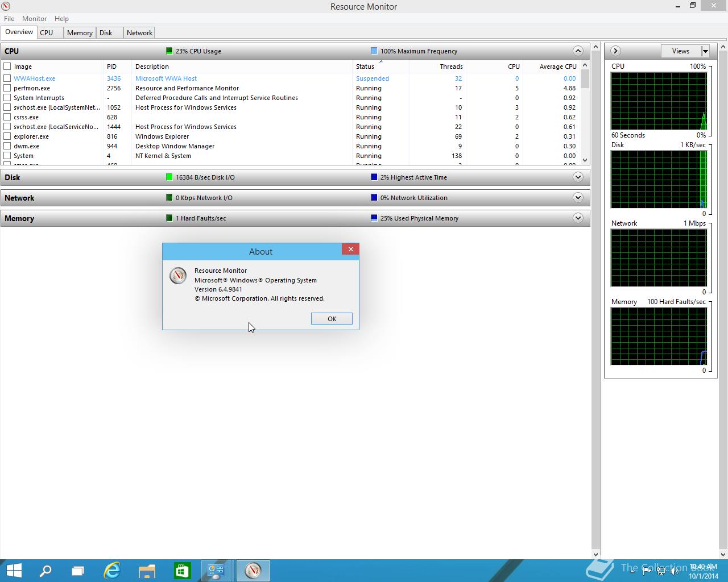The width and height of the screenshot is (728, 582).
Task: Open the Views dropdown arrow
Action: tap(705, 51)
